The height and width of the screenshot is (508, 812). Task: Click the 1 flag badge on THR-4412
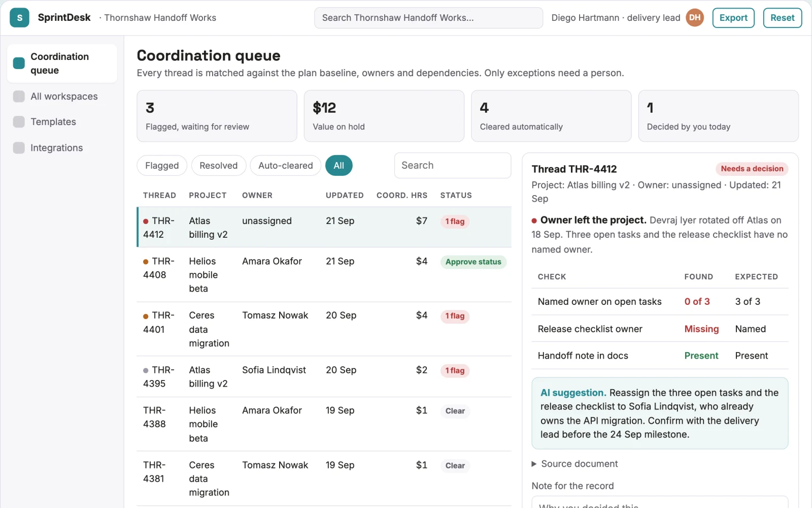[455, 221]
